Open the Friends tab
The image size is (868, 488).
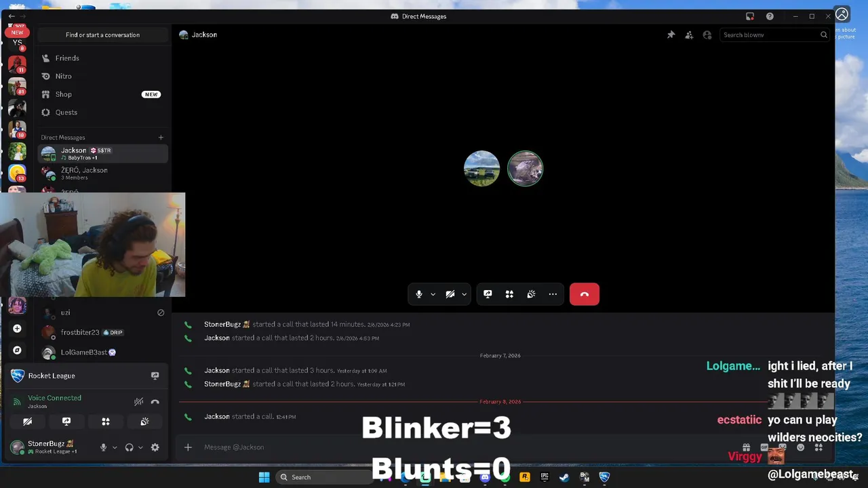[102, 58]
